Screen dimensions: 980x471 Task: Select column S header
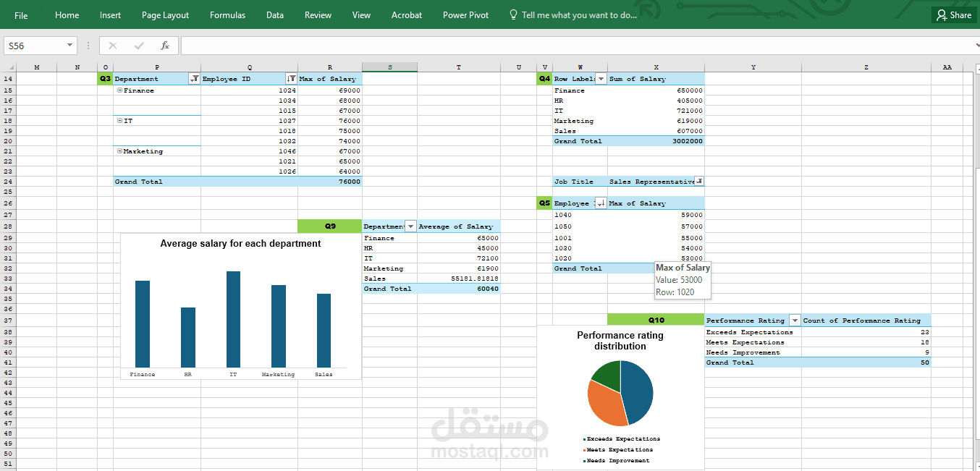pyautogui.click(x=389, y=67)
